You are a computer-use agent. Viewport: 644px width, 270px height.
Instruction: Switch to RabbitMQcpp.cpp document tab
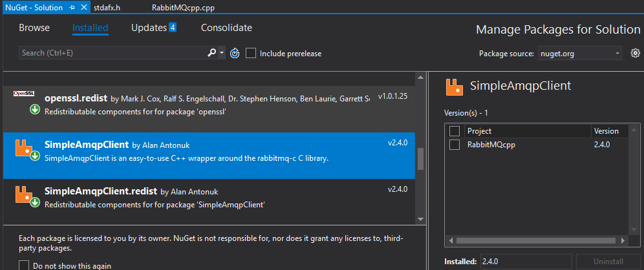click(x=183, y=8)
